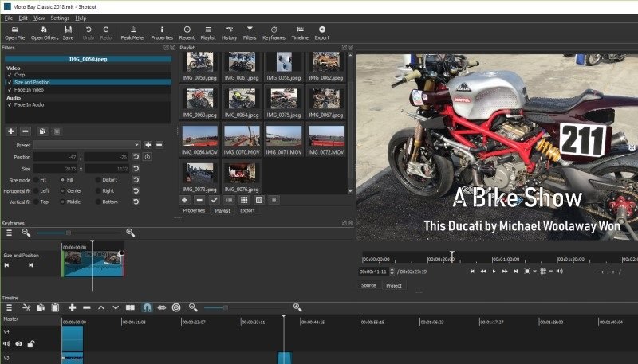Skip to the start in player

pyautogui.click(x=472, y=272)
